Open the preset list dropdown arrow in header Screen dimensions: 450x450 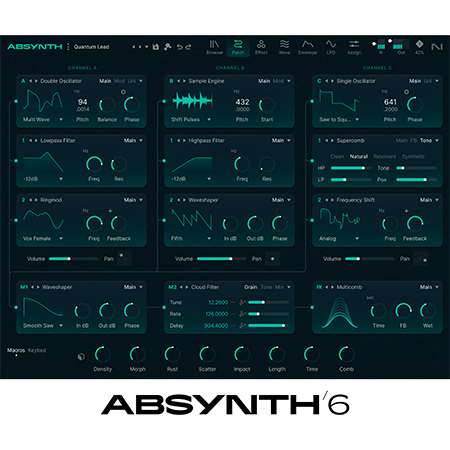pos(146,47)
